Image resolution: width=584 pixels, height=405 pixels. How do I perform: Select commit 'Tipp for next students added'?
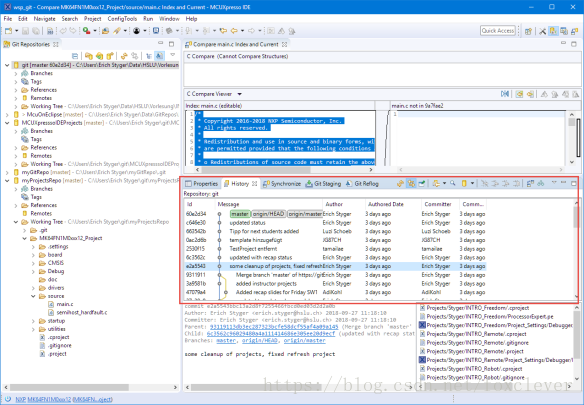tap(335, 231)
